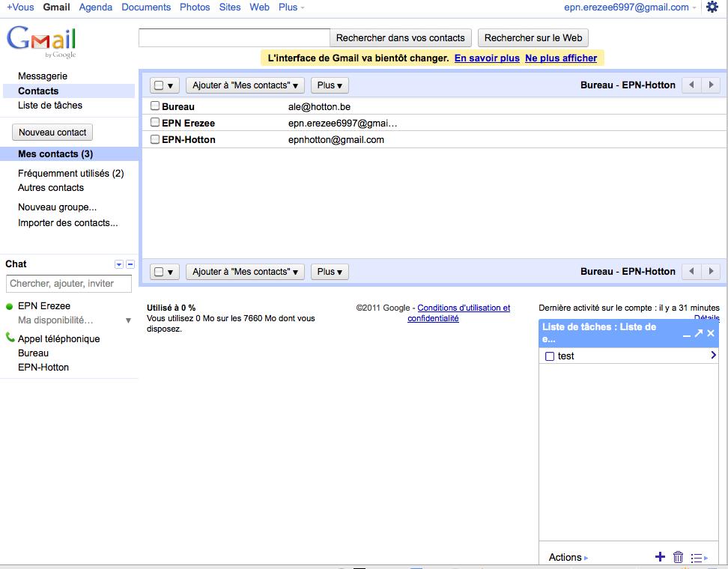This screenshot has height=569, width=728.
Task: Click the 'Ne plus afficher' link
Action: click(561, 58)
